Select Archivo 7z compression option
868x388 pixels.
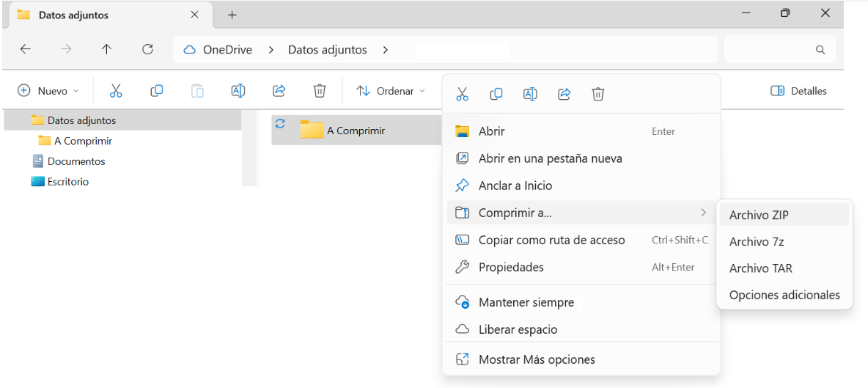757,241
